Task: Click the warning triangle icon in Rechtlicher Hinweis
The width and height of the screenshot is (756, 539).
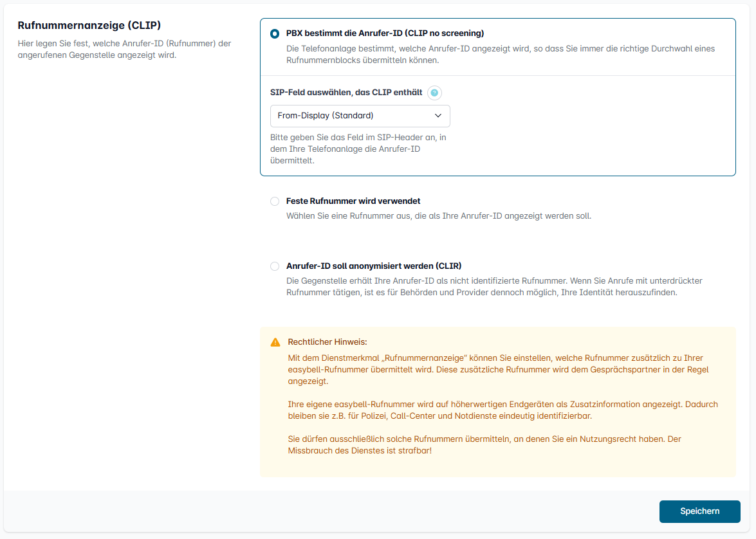Action: (x=275, y=342)
